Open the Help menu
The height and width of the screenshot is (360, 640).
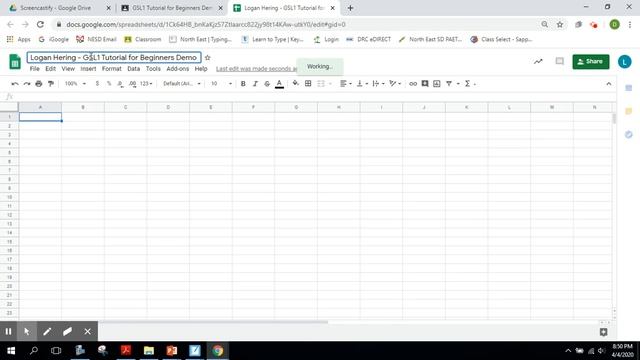click(201, 69)
